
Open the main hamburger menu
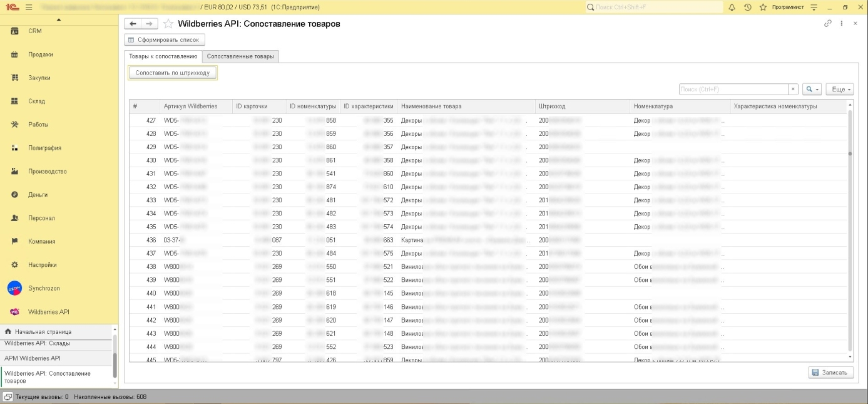(29, 7)
